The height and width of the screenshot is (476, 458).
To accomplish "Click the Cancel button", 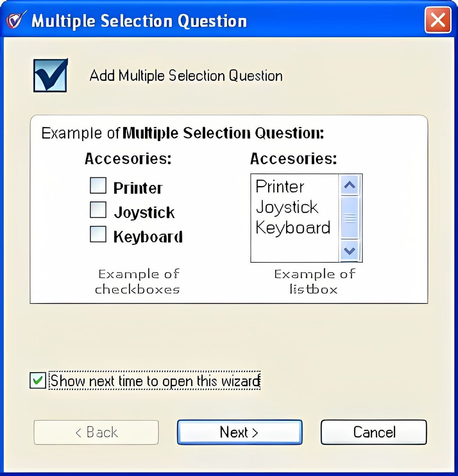I will 374,432.
